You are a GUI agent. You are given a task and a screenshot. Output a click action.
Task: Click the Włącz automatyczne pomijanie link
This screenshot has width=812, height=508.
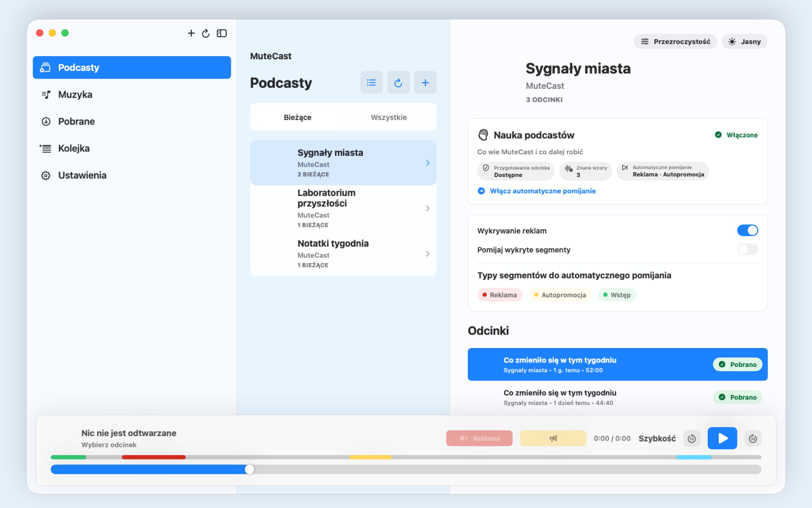[x=537, y=191]
